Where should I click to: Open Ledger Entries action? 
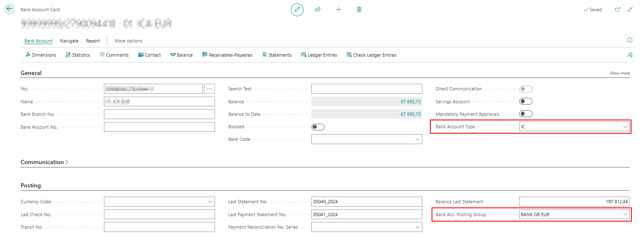coord(319,55)
